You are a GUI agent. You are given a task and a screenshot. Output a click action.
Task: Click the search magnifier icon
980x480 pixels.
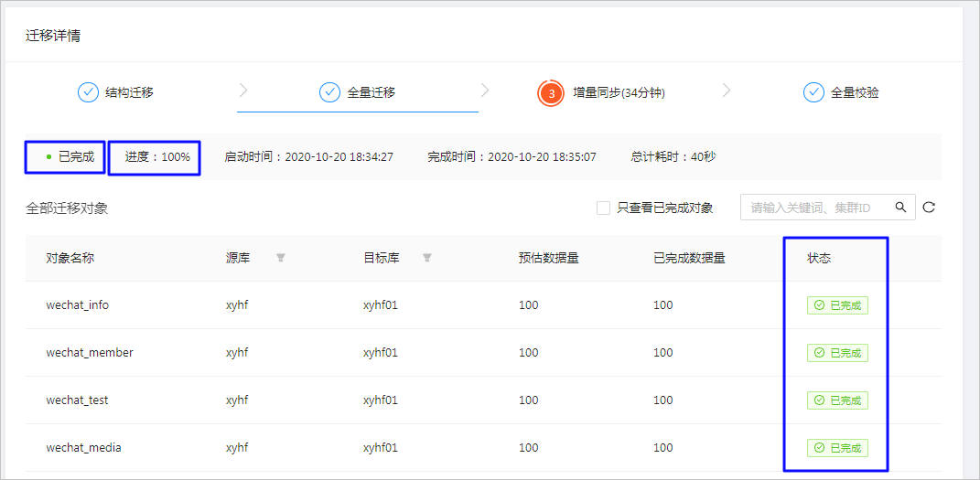point(900,208)
